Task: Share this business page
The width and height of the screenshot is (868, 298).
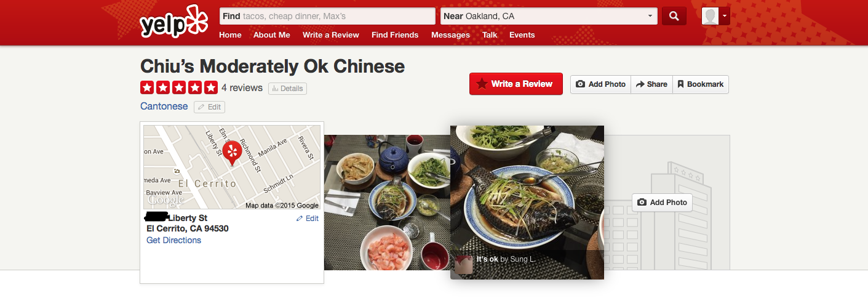Action: coord(651,84)
